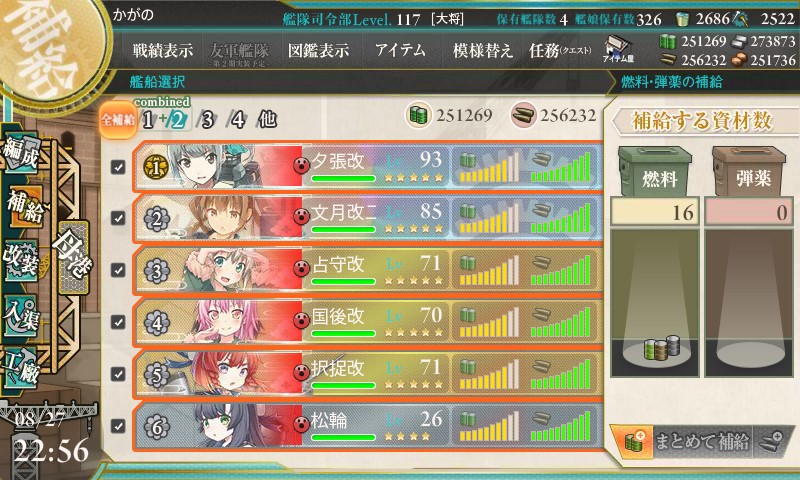Deselect the 松輪 ship checkbox
This screenshot has width=800, height=480.
pos(118,425)
